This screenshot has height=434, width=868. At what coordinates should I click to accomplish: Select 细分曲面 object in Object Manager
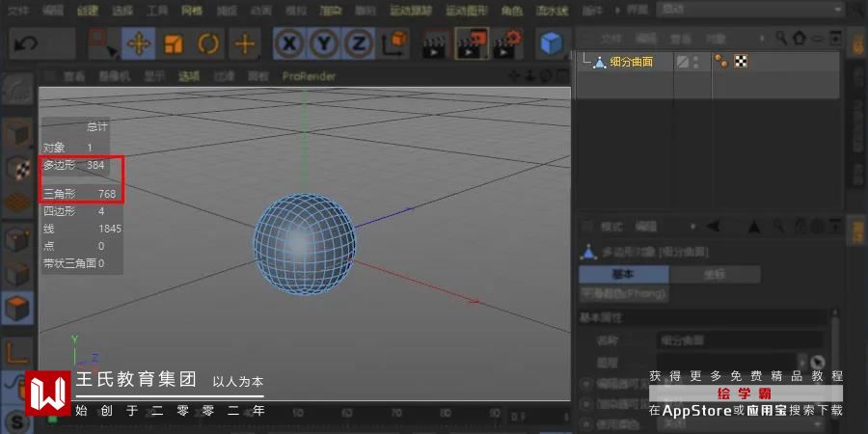[631, 62]
